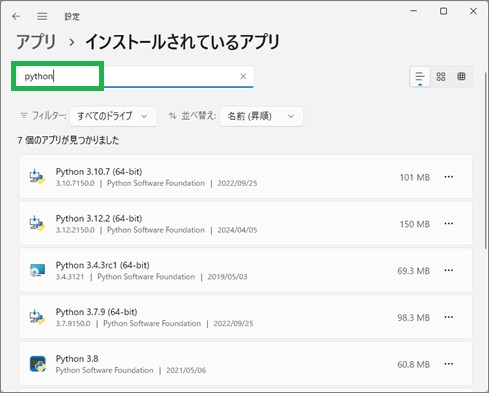Viewport: 489px width, 393px height.
Task: Open more options for Python 3.4.3rc1
Action: point(449,270)
